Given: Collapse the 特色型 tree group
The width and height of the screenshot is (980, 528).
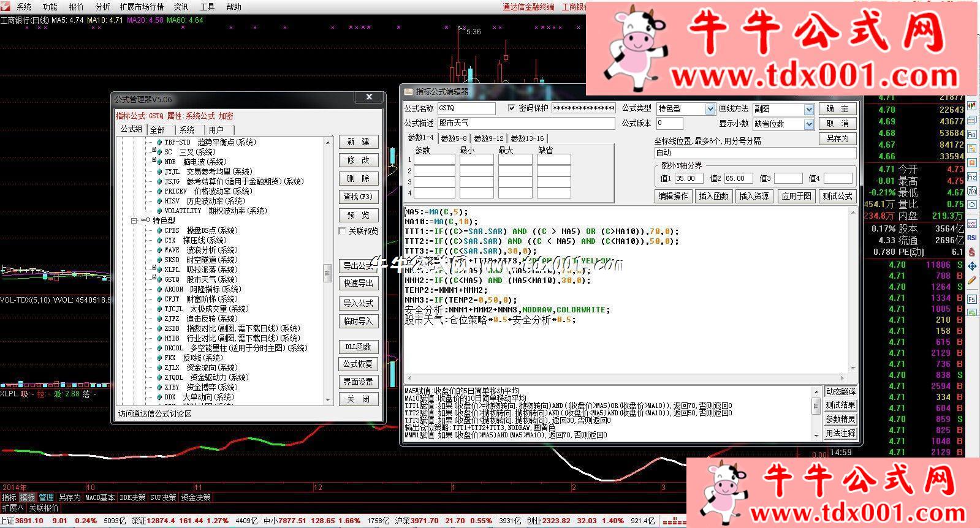Looking at the screenshot, I should click(x=134, y=221).
